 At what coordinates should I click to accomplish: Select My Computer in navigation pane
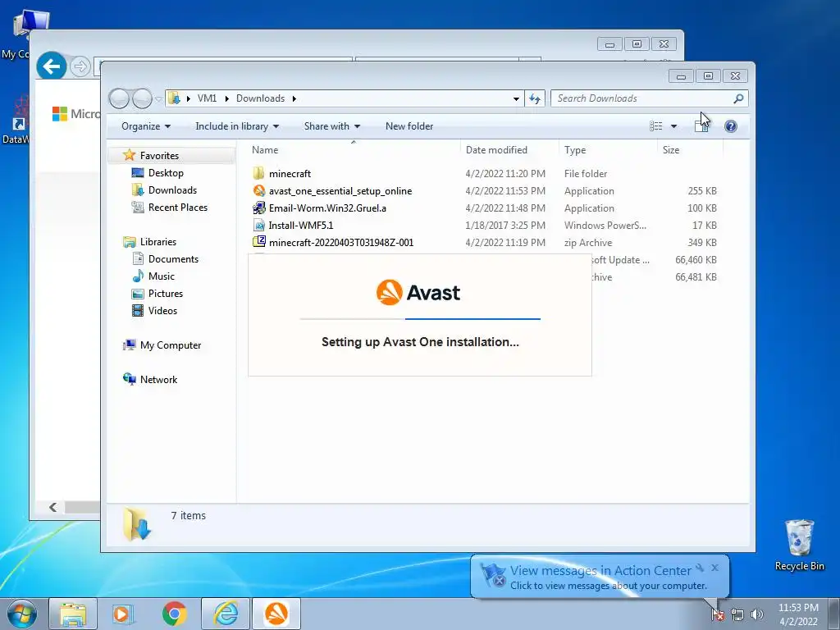[x=171, y=345]
